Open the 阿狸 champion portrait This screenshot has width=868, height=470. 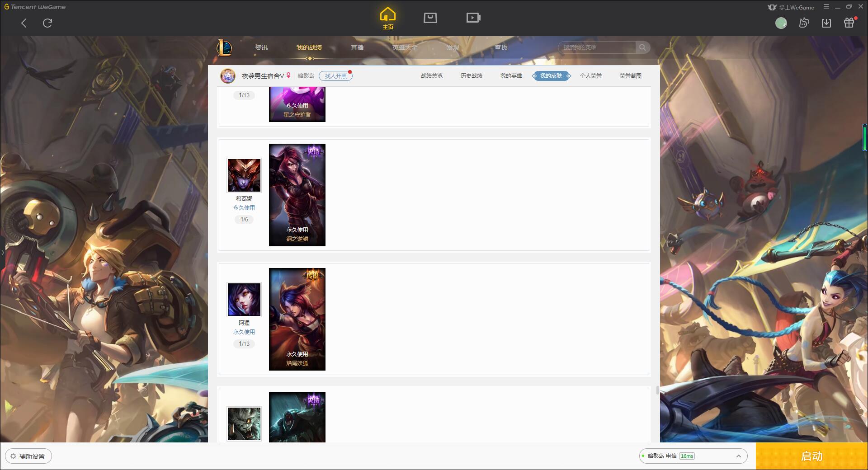point(244,300)
